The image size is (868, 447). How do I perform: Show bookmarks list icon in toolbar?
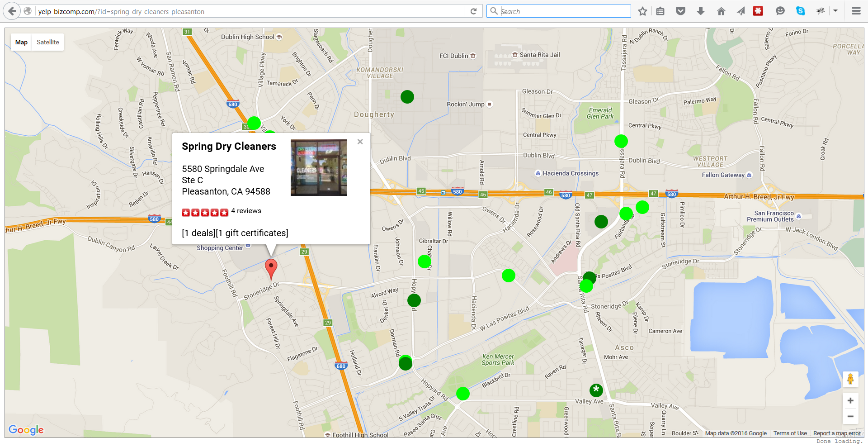point(660,11)
